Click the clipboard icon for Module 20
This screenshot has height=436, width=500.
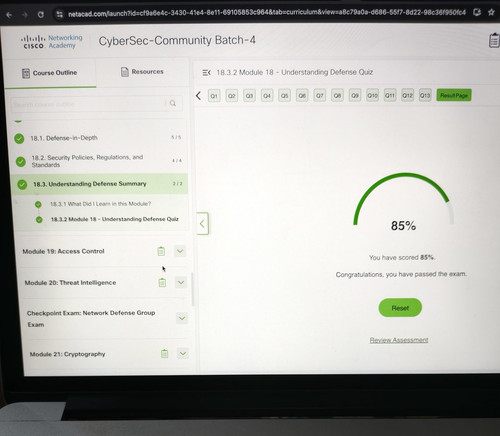pos(162,282)
